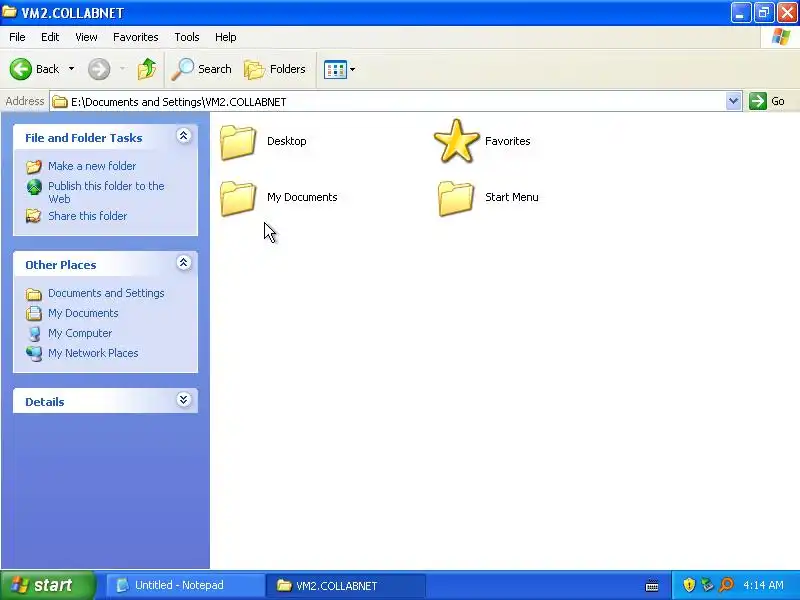The width and height of the screenshot is (800, 600).
Task: Open the Back history dropdown arrow
Action: (x=71, y=69)
